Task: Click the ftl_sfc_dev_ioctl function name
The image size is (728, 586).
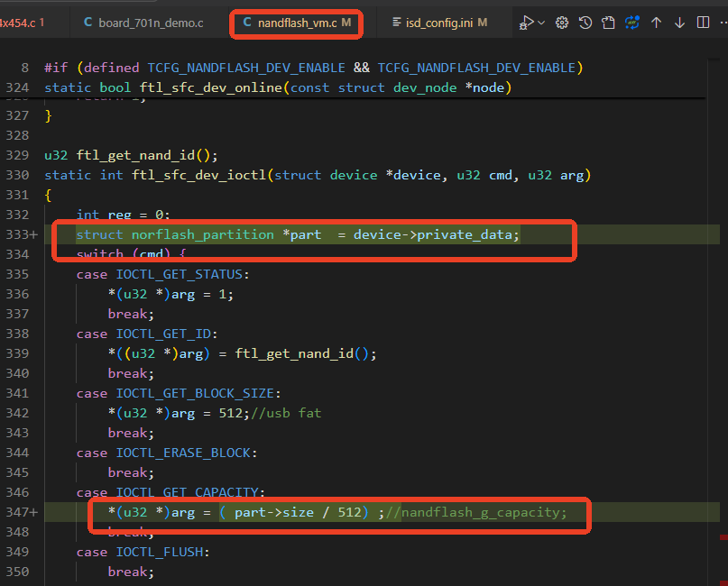Action: pos(198,175)
